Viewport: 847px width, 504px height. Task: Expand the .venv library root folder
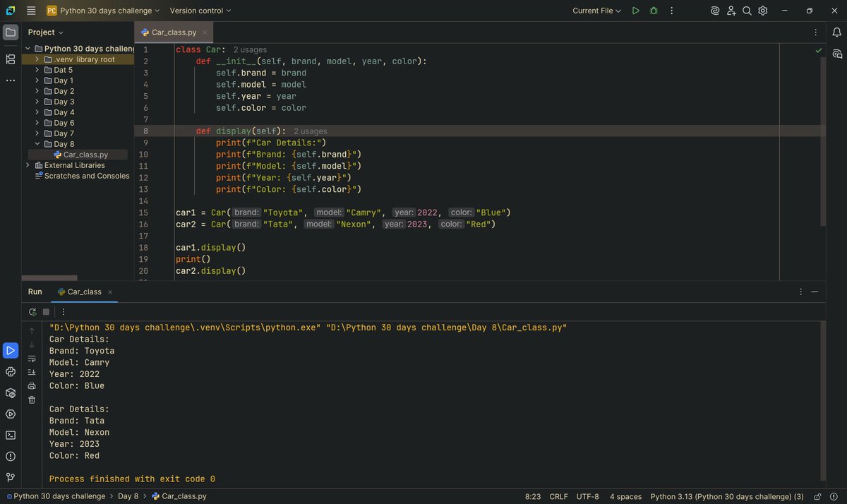tap(37, 59)
